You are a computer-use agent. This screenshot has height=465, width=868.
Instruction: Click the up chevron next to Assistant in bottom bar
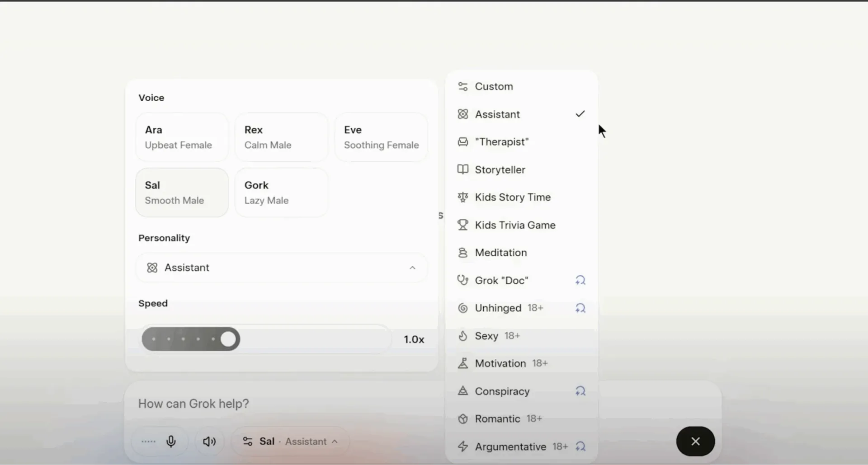[x=335, y=442]
